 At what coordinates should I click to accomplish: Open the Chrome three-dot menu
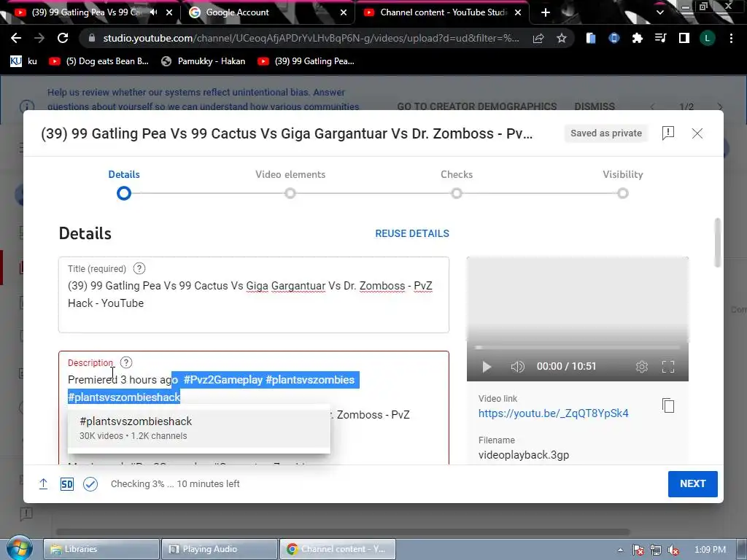tap(731, 38)
